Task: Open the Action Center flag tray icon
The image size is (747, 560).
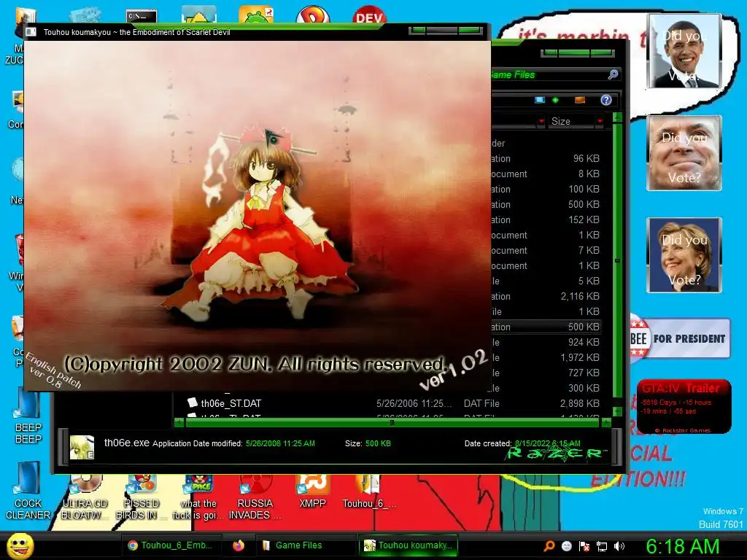Action: tap(584, 546)
